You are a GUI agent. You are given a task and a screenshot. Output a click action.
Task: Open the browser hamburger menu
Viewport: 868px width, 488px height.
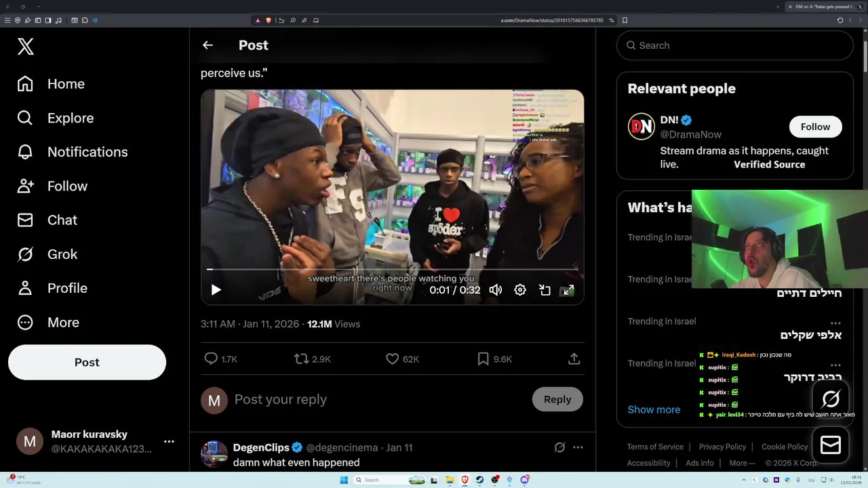[x=7, y=20]
